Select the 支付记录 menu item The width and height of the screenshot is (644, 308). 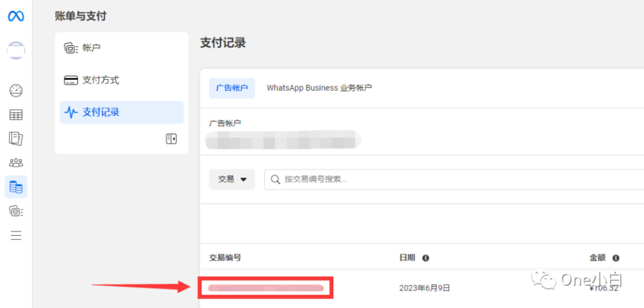click(121, 112)
